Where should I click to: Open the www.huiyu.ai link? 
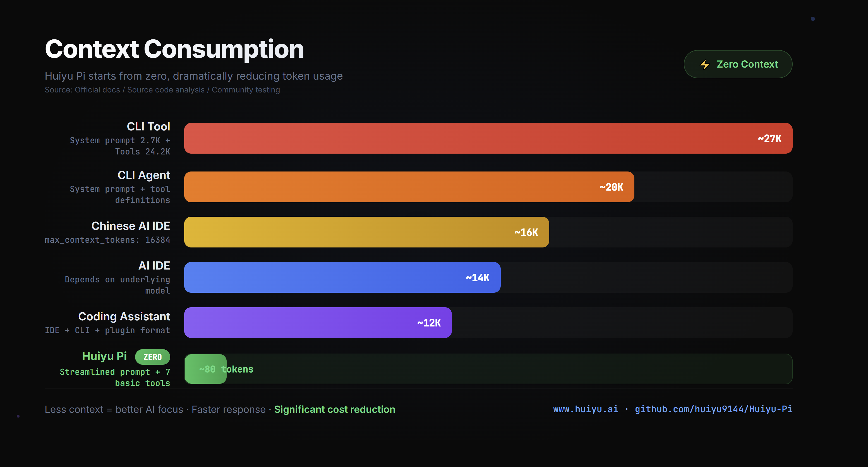(x=586, y=409)
